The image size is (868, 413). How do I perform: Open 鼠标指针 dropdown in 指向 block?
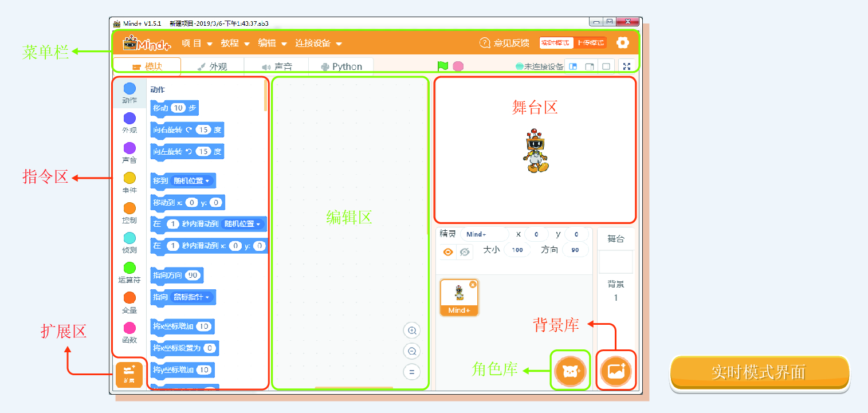click(x=192, y=297)
